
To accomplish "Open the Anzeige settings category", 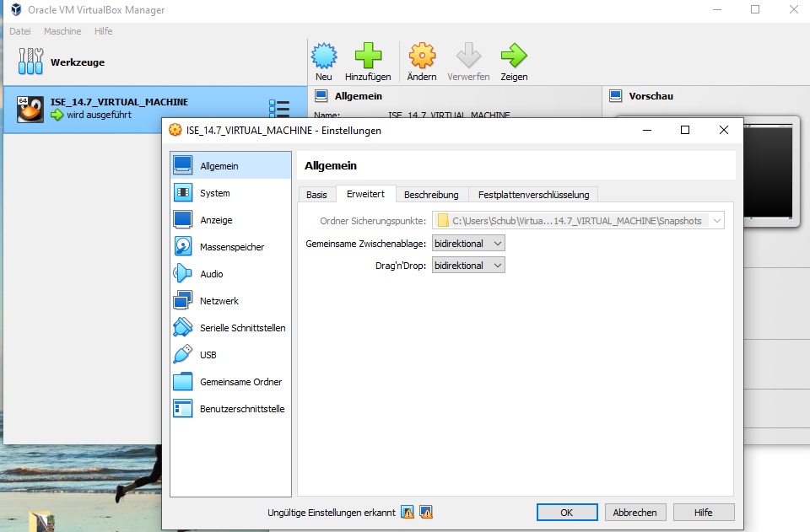I will pos(231,220).
